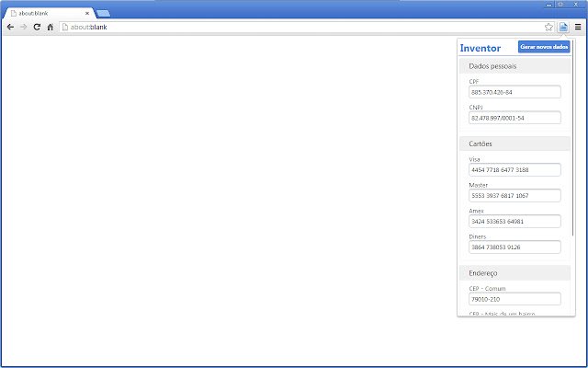Click the Inventor title in the popup
This screenshot has height=368, width=588.
[x=480, y=48]
